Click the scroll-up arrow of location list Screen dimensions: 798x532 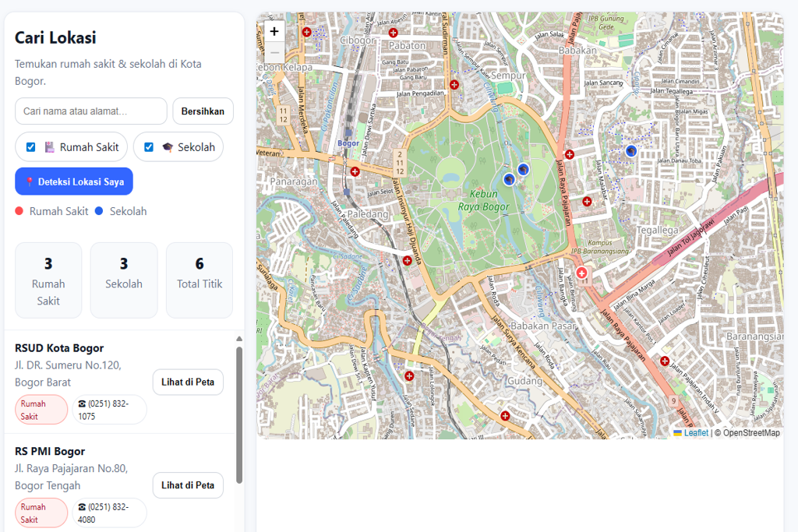[239, 339]
